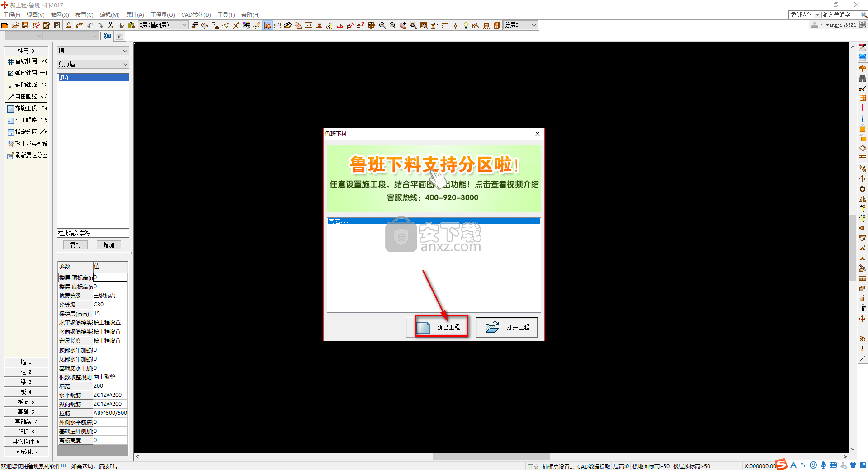Click the user account avatar icon

click(x=814, y=25)
